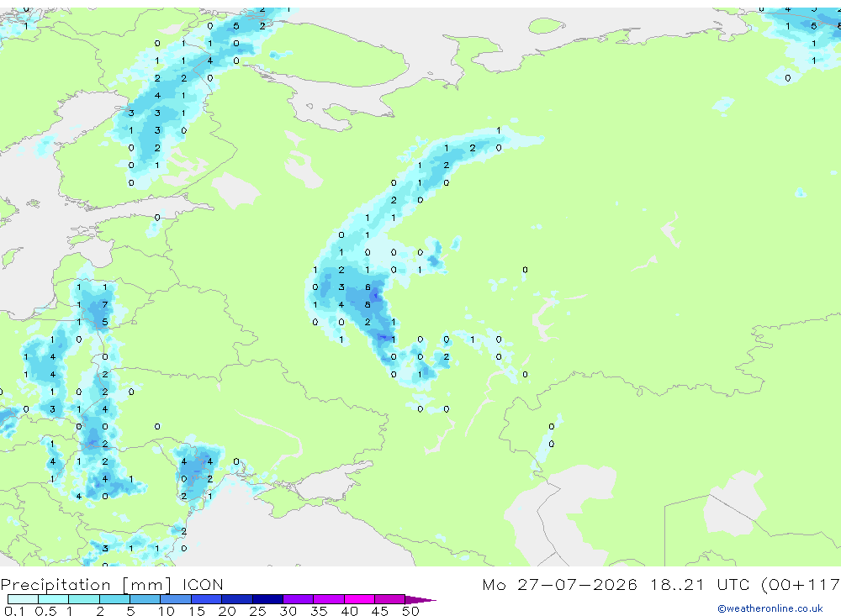
Task: Click the "25" legend scale label
Action: (257, 611)
